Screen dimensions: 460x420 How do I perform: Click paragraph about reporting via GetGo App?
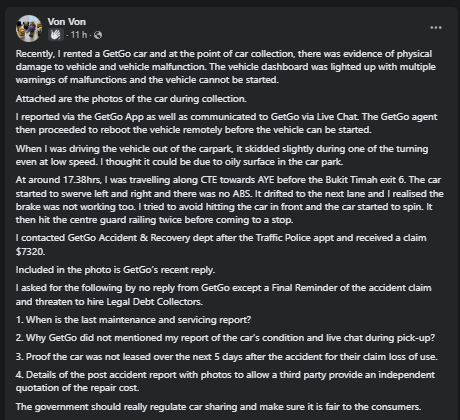coord(226,123)
